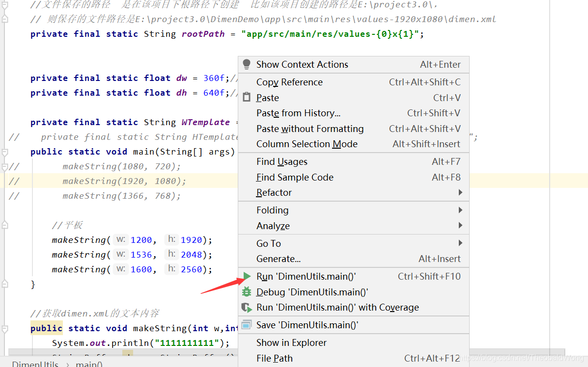Open the Go To menu entry
The height and width of the screenshot is (367, 588).
coord(354,243)
